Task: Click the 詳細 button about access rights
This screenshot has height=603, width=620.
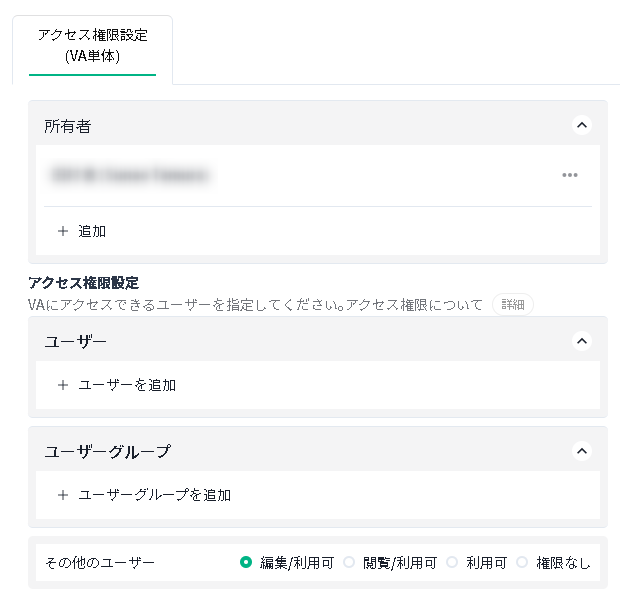Action: point(513,304)
